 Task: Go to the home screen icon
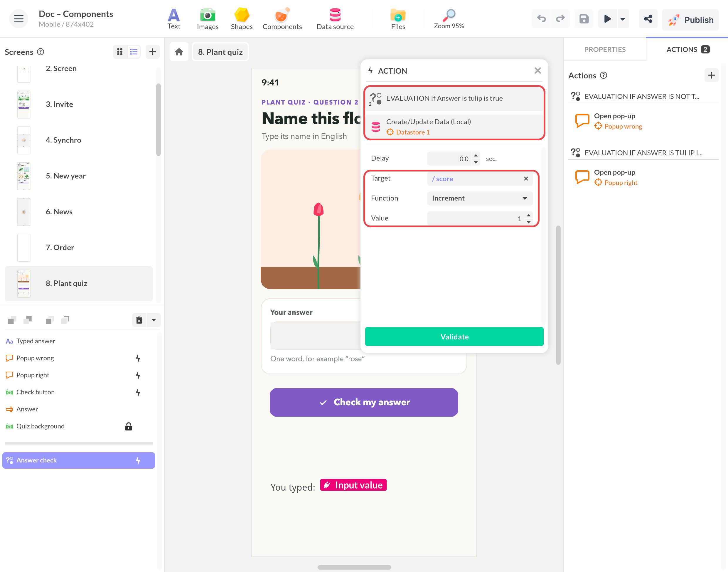[179, 52]
